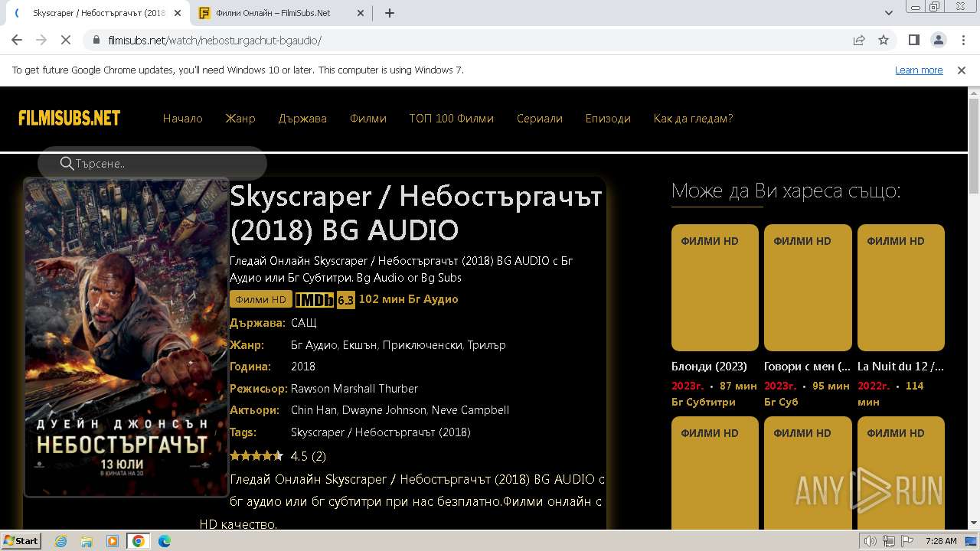The image size is (980, 551).
Task: Share this page using the share icon
Action: tap(859, 40)
